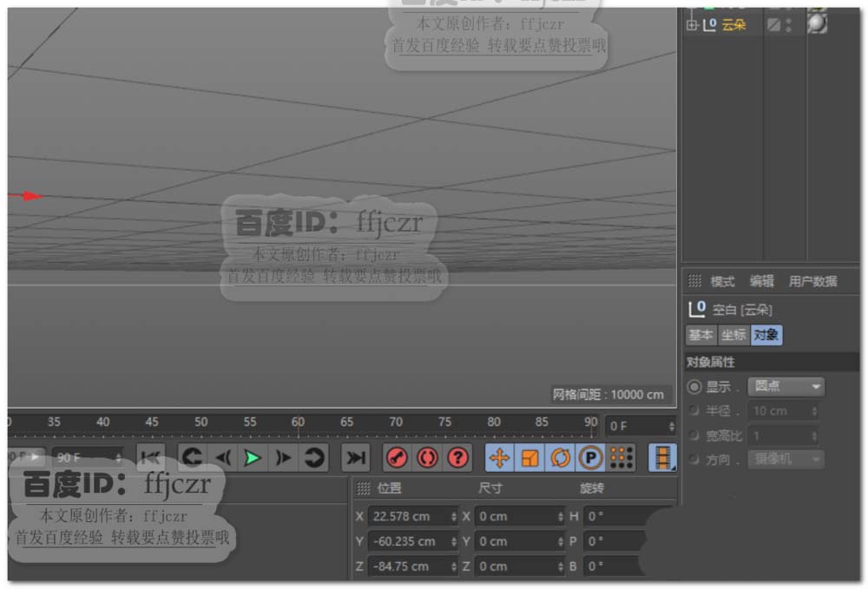868x589 pixels.
Task: Click the rotation B field showing 0°
Action: pos(612,566)
